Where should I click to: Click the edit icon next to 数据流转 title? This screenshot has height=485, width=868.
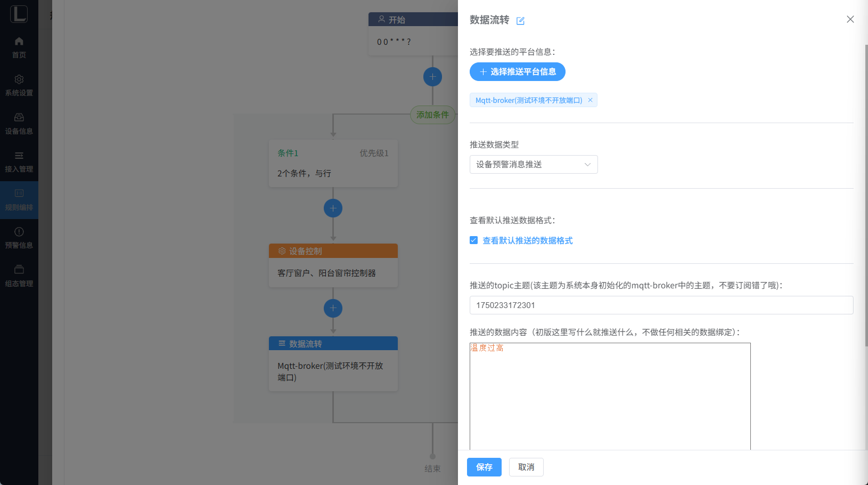click(520, 21)
